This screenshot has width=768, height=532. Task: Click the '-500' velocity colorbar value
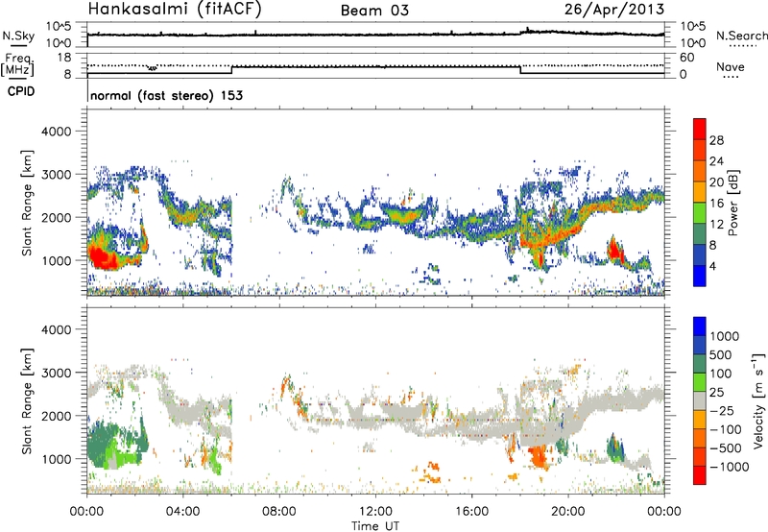tap(726, 448)
